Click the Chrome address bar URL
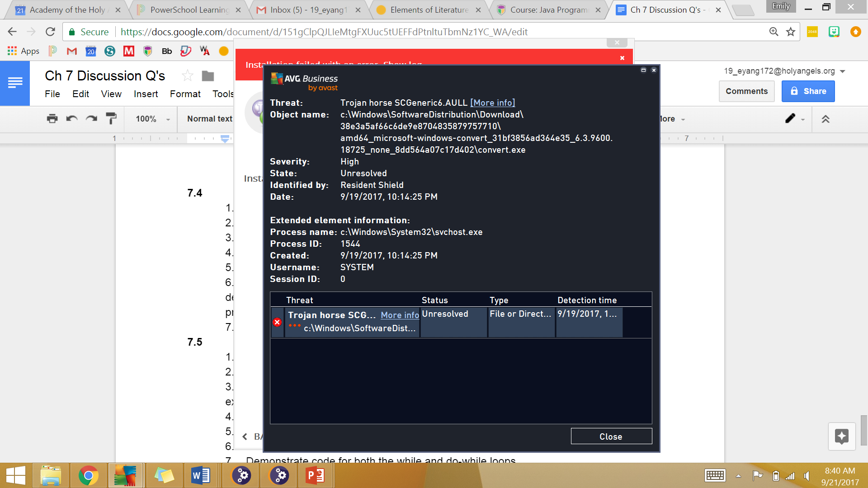The height and width of the screenshot is (488, 868). pyautogui.click(x=324, y=32)
